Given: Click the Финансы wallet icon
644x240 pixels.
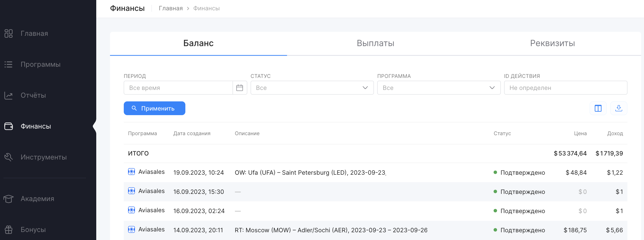Looking at the screenshot, I should (9, 126).
